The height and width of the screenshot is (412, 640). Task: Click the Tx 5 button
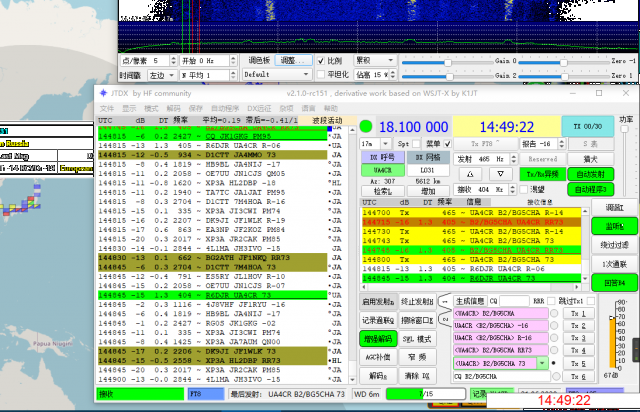point(578,363)
